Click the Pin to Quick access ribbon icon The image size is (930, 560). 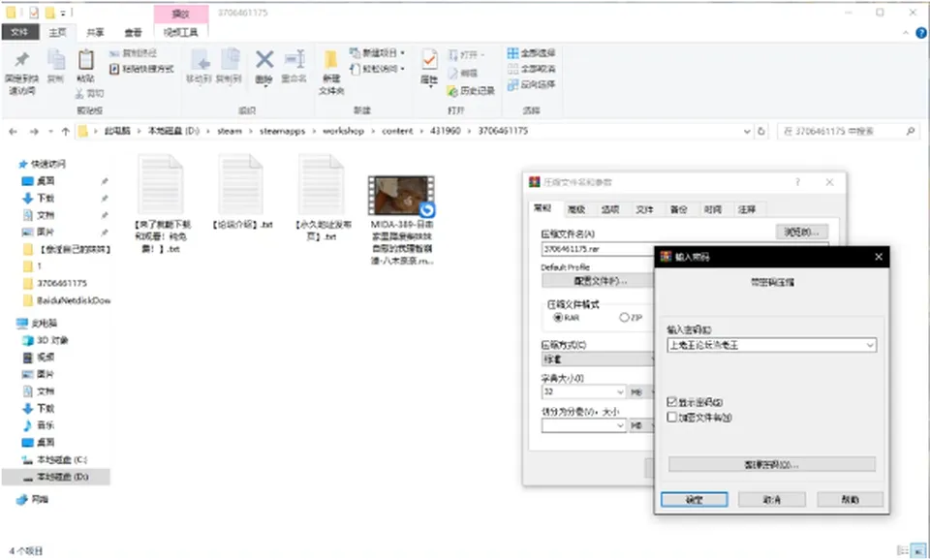click(22, 60)
